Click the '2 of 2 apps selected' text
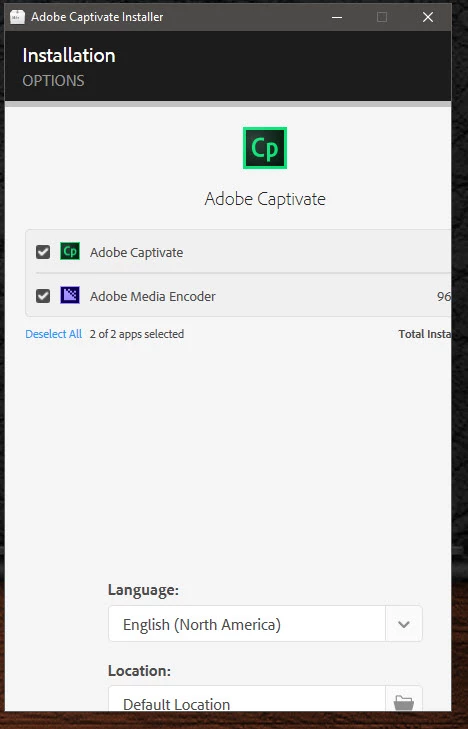 137,334
